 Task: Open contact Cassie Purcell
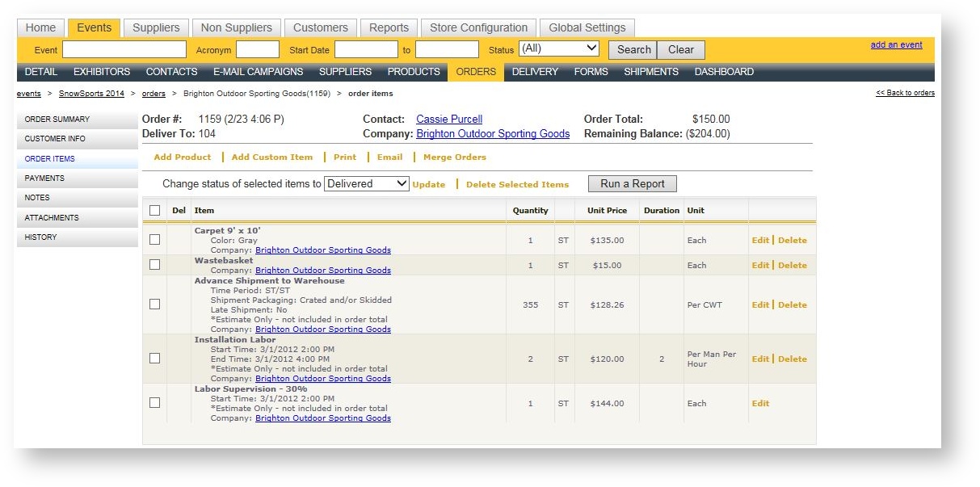tap(449, 119)
